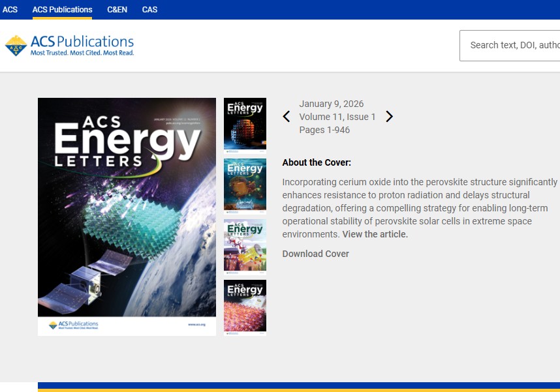560x392 pixels.
Task: Open the C&EN tab
Action: [117, 10]
